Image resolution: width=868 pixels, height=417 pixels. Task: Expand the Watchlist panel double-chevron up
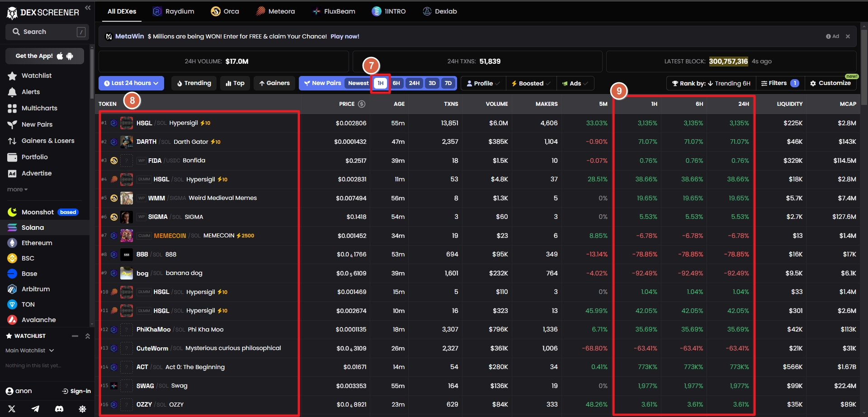[88, 336]
